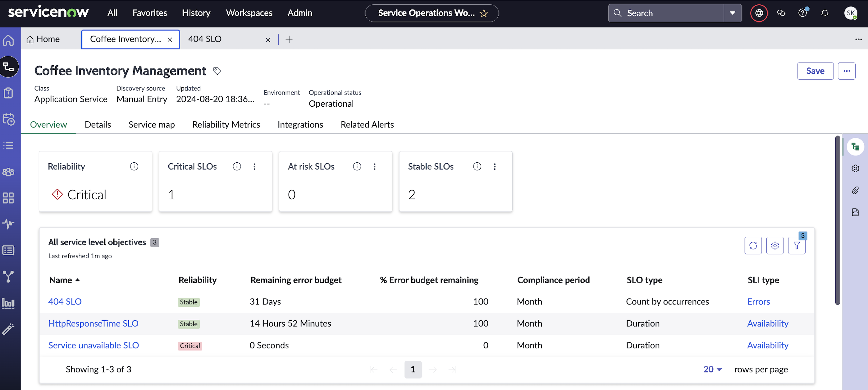Open the pulse activity sidebar icon
Screen dimensions: 868x390
9,224
